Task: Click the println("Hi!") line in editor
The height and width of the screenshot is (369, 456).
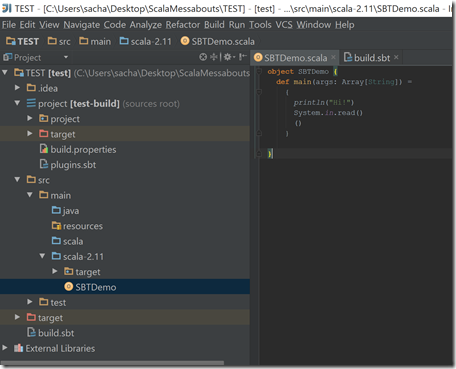Action: [324, 102]
